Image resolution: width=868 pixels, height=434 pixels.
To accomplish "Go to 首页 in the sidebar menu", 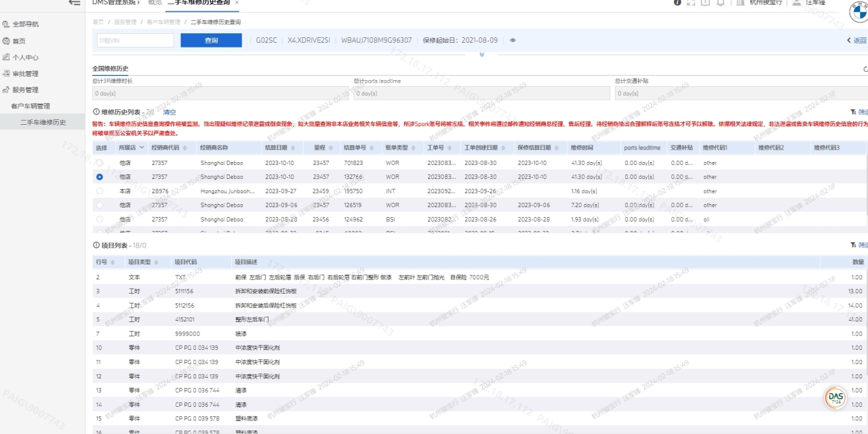I will click(x=19, y=41).
